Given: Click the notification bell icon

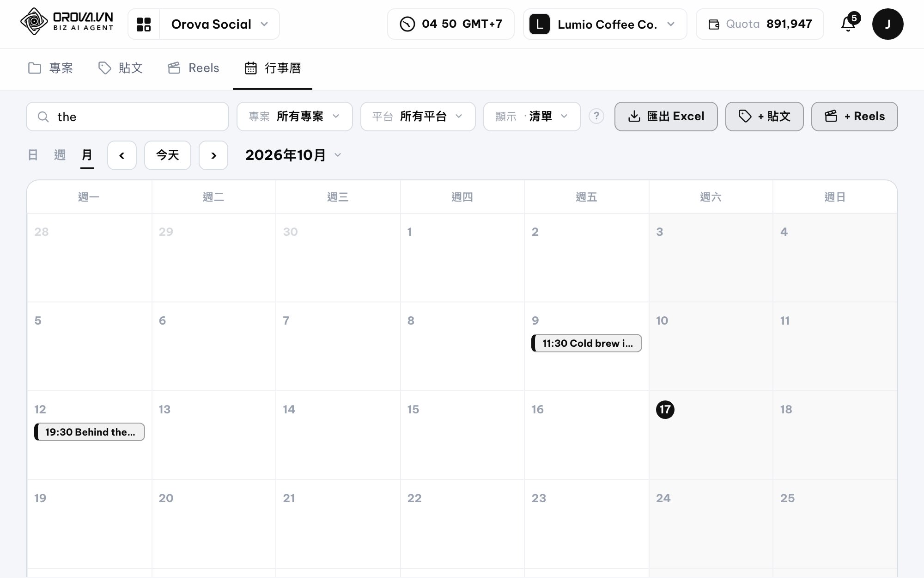Looking at the screenshot, I should (x=848, y=24).
